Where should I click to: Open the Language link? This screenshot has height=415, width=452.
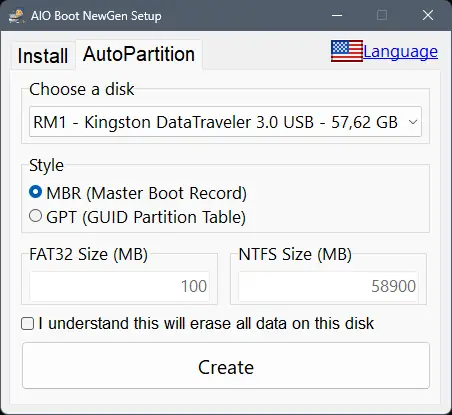pos(400,52)
